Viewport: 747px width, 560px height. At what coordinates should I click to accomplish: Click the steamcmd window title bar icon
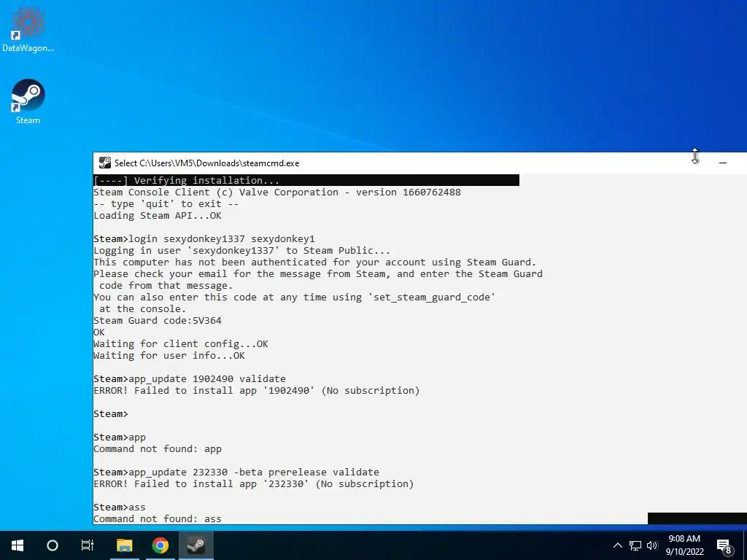point(105,163)
